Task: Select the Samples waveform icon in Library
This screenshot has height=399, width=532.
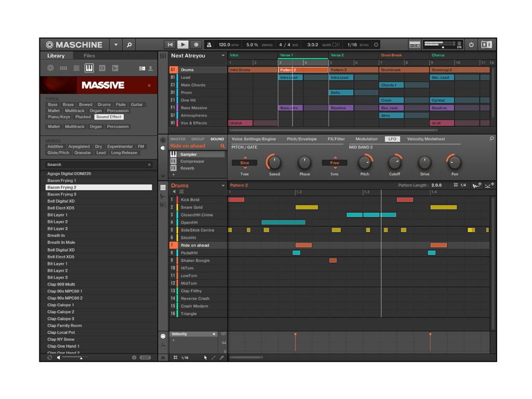Action: 115,68
